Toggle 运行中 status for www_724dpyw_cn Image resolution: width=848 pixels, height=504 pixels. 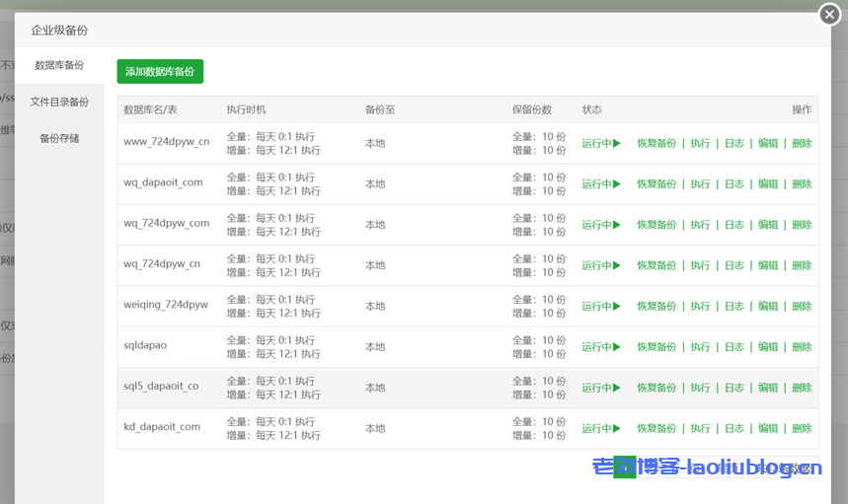point(600,143)
